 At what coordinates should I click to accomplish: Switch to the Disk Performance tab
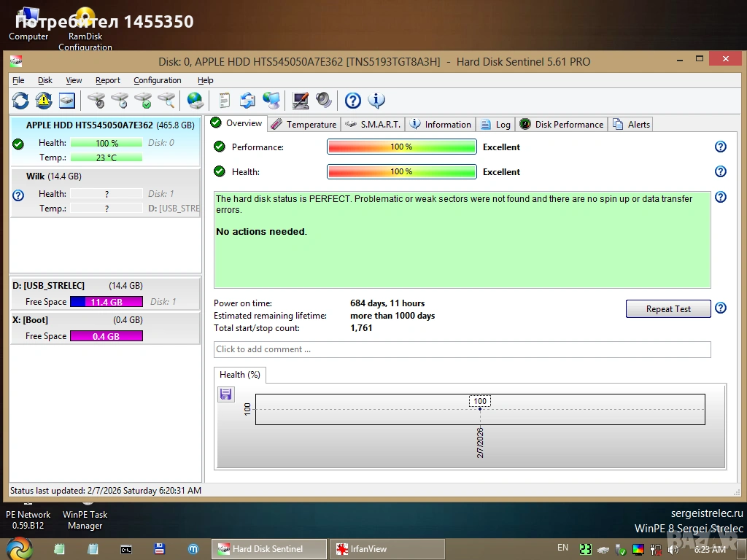coord(562,125)
